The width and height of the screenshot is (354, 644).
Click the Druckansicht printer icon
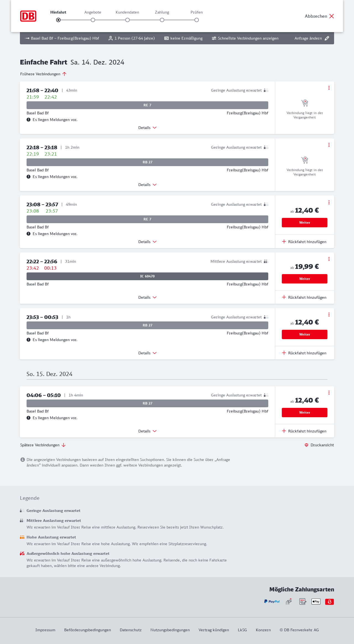(x=306, y=445)
